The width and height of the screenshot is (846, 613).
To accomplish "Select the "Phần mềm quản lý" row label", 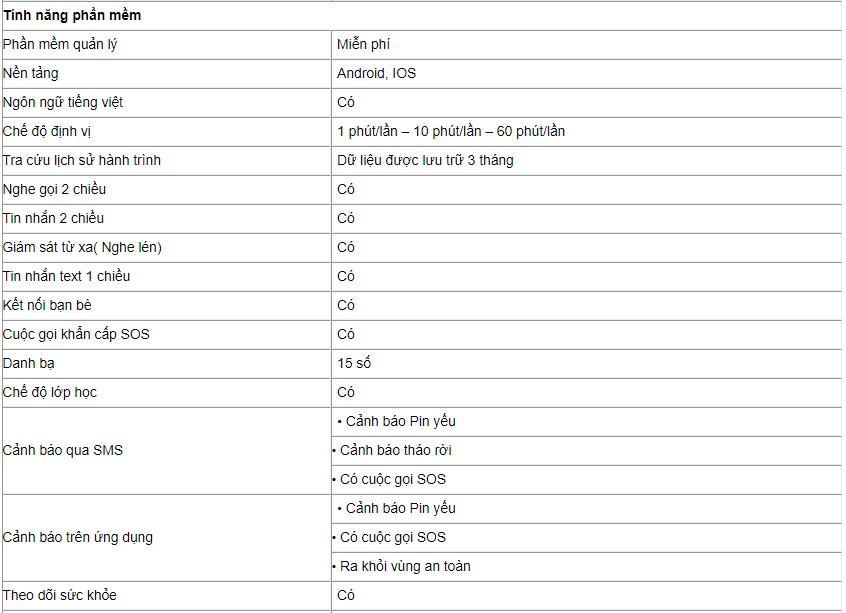I will 60,44.
